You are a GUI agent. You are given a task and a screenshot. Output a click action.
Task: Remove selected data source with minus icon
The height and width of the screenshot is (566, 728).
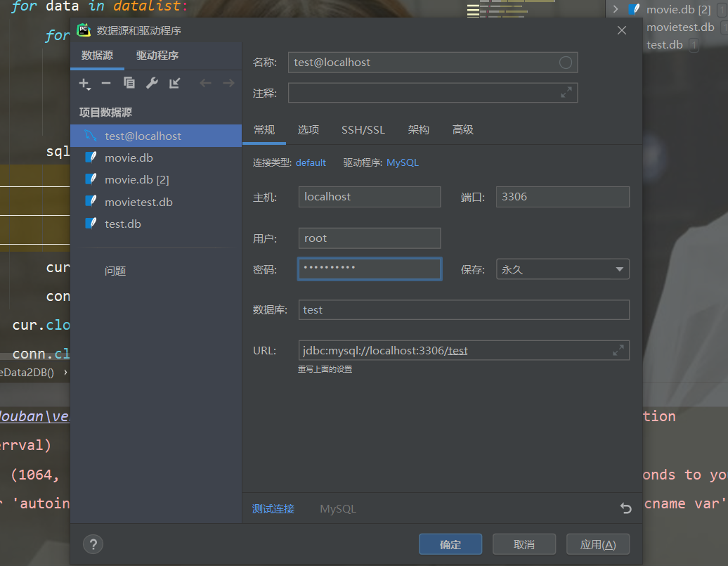point(106,83)
